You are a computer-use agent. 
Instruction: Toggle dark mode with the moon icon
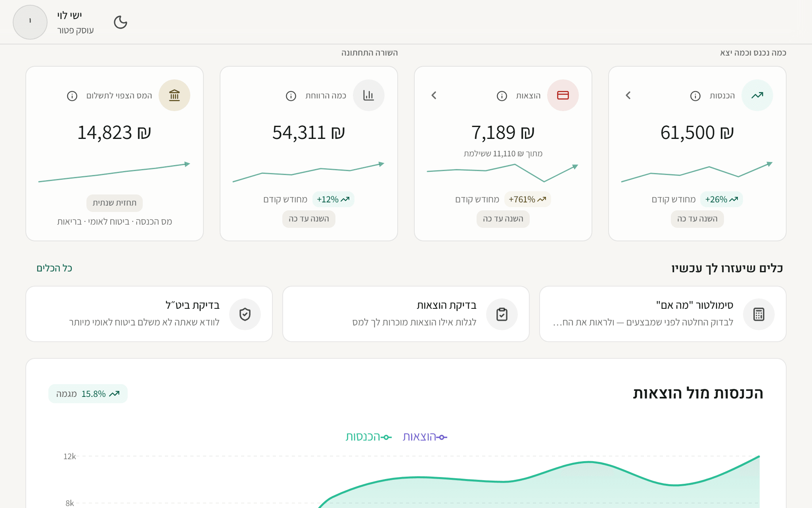point(121,22)
